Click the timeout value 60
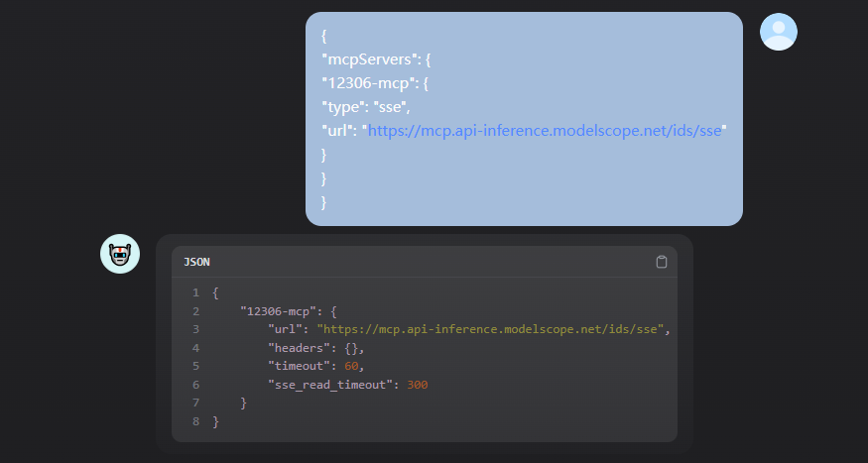The width and height of the screenshot is (868, 463). tap(354, 367)
